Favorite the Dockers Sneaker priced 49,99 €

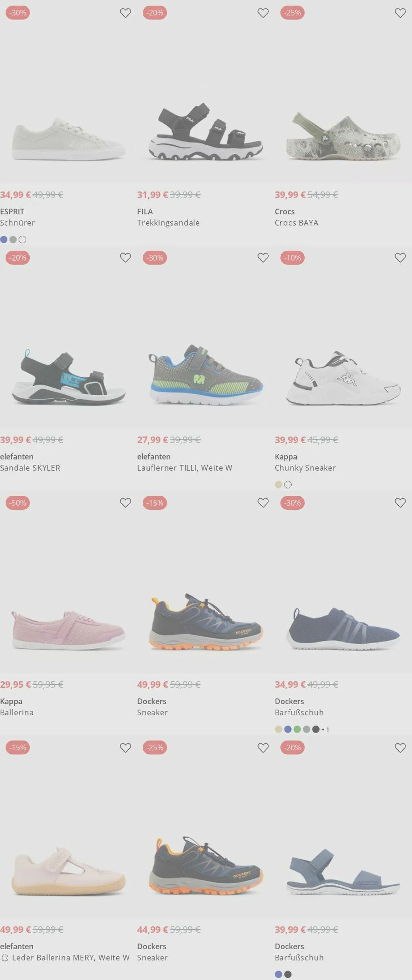coord(263,503)
